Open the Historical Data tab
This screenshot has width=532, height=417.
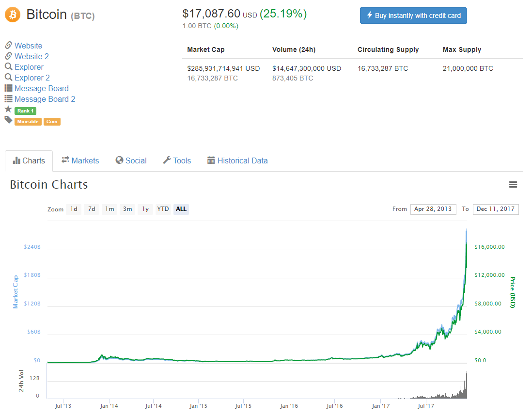tap(237, 160)
